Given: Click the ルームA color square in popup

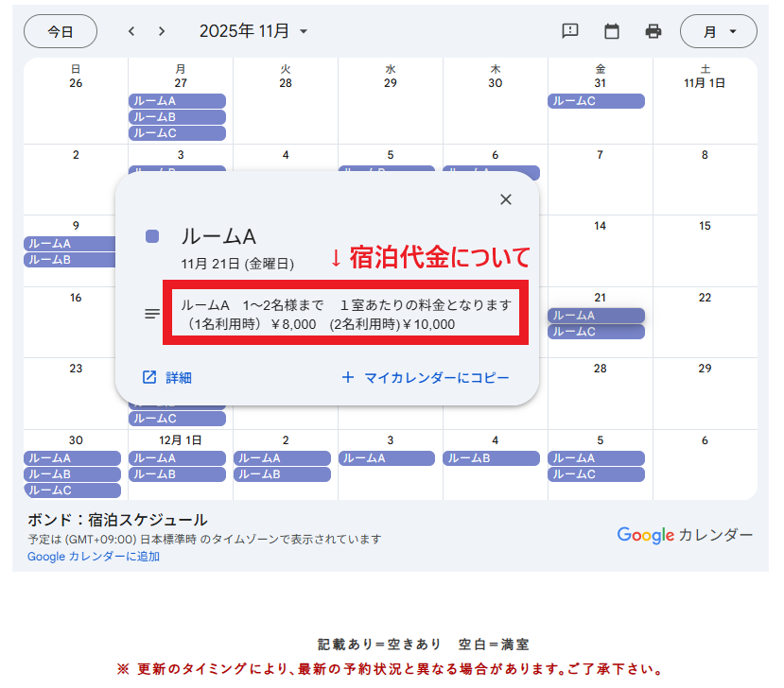Looking at the screenshot, I should tap(152, 236).
